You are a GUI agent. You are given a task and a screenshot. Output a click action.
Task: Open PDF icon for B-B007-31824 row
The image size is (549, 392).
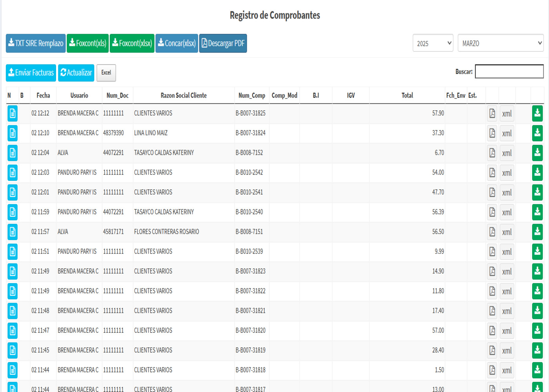tap(492, 133)
